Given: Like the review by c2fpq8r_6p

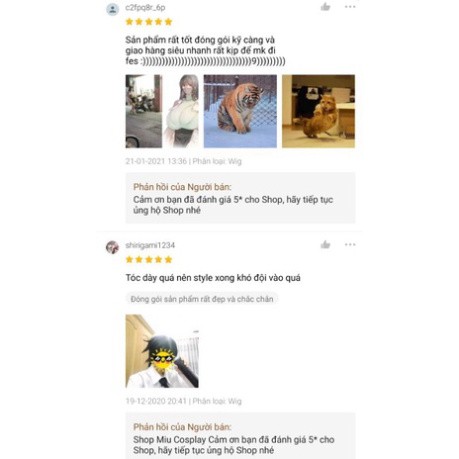Looking at the screenshot, I should click(x=325, y=7).
